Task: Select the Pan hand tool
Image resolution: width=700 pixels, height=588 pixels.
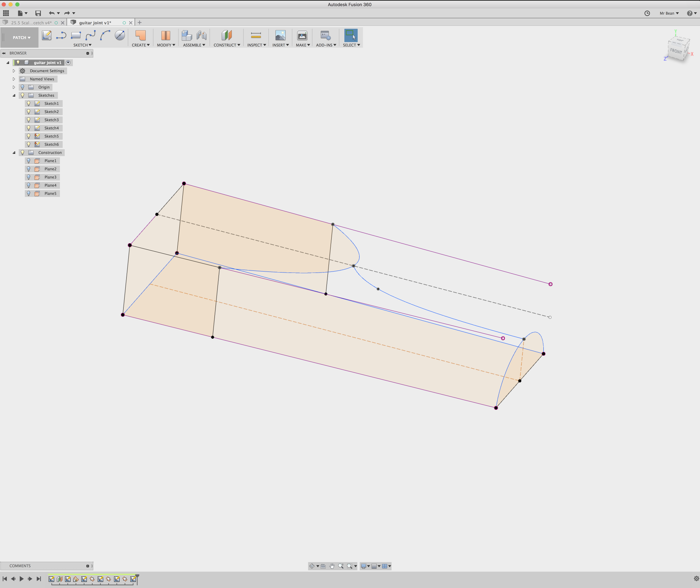Action: (x=332, y=566)
